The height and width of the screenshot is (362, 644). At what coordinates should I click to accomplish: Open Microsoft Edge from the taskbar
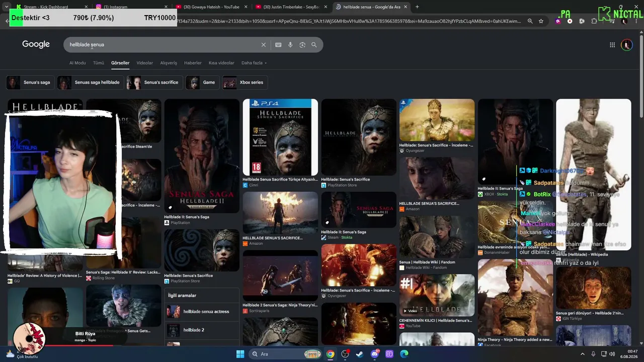404,354
